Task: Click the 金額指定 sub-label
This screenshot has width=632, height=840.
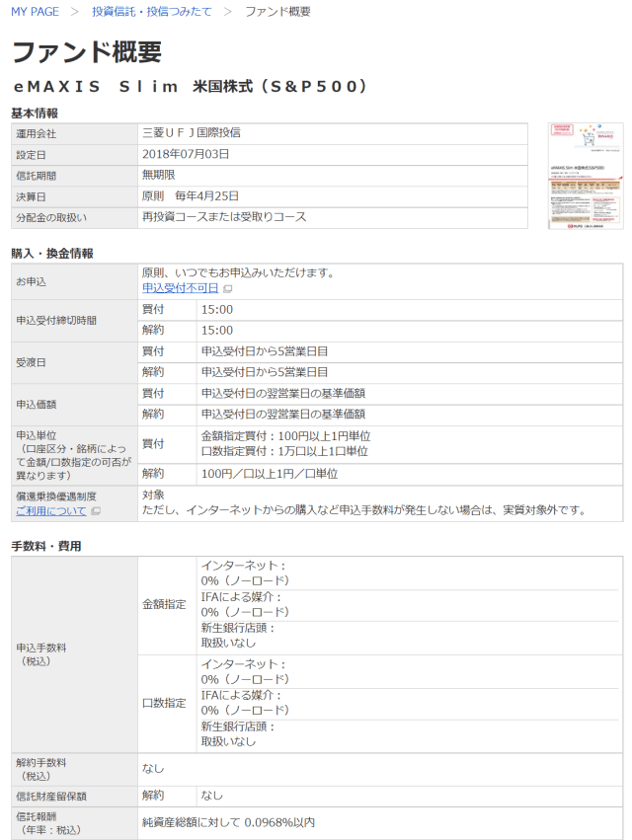Action: pyautogui.click(x=164, y=604)
